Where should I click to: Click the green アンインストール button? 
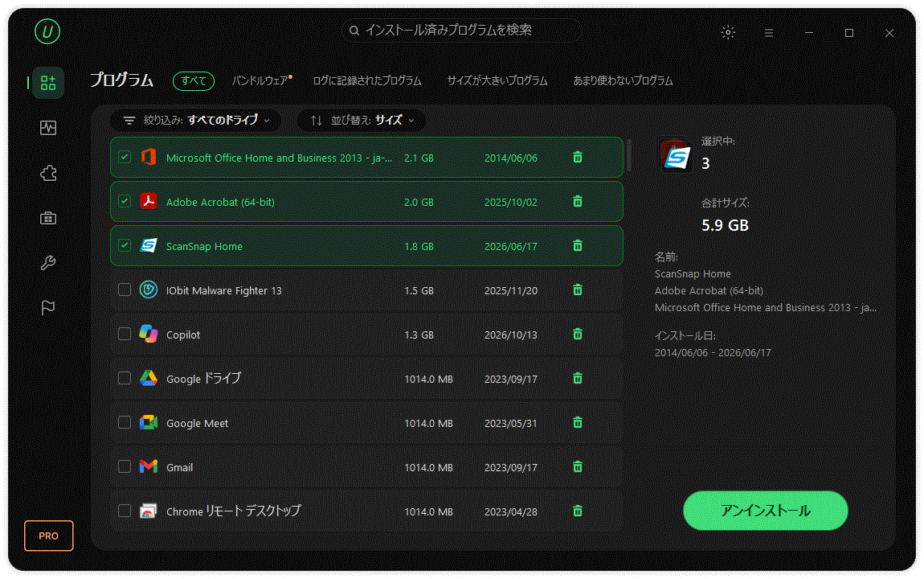766,511
